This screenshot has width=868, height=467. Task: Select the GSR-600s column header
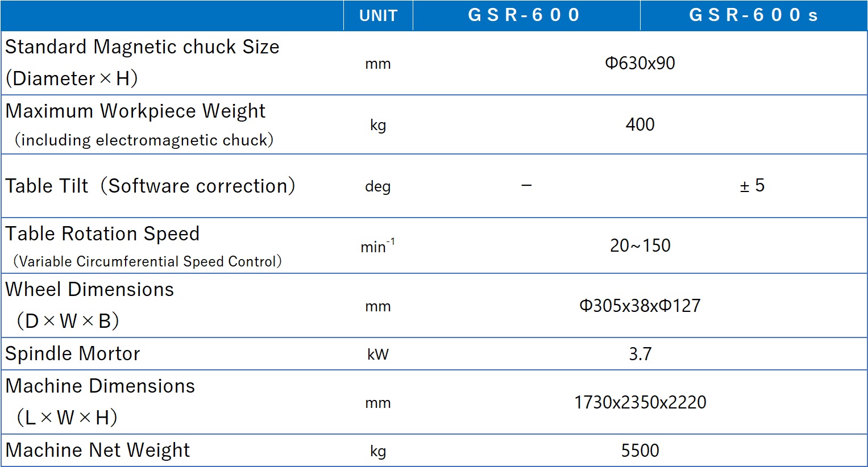click(753, 15)
